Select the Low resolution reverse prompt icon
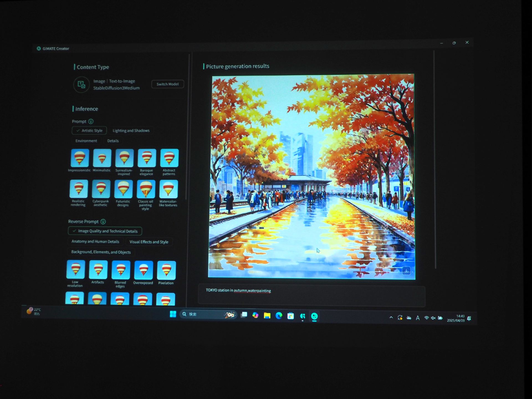Viewport: 532px width, 399px height. click(76, 269)
